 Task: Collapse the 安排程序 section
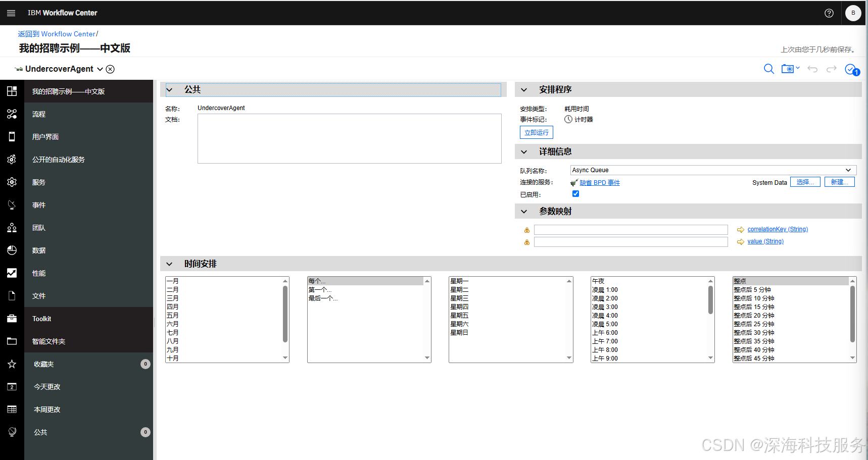(x=524, y=90)
